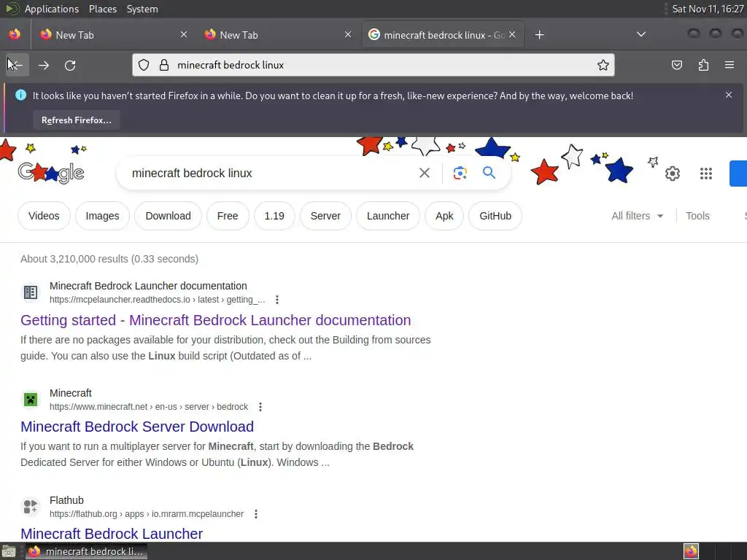Screen dimensions: 747x560
Task: Open Google quick settings gear
Action: tap(672, 174)
